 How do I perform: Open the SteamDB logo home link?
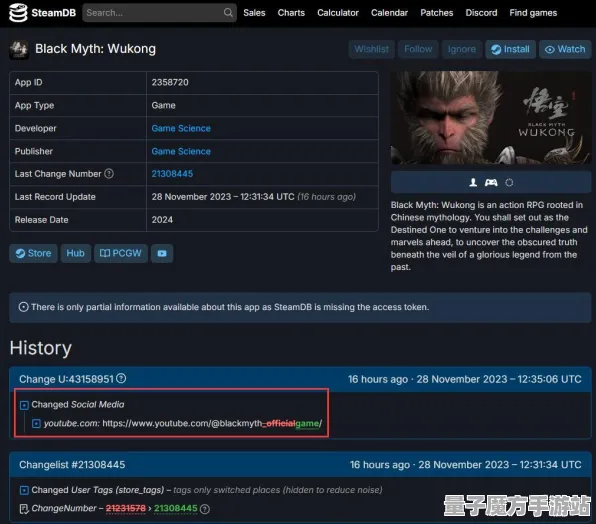tap(43, 13)
